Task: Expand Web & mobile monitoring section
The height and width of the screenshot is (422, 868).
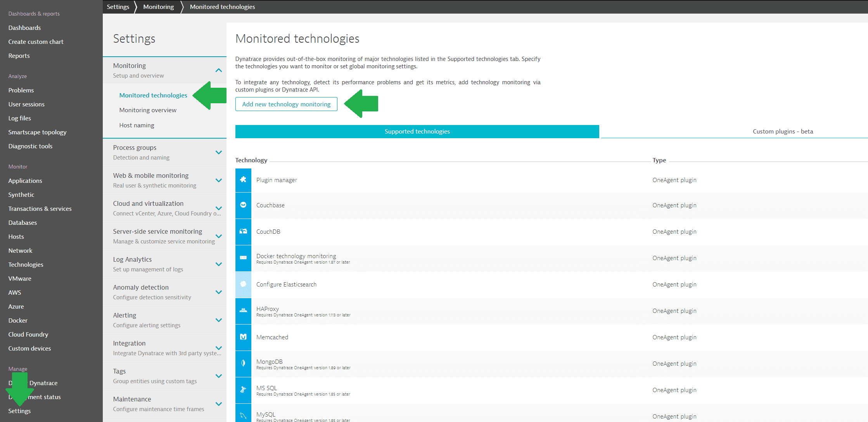Action: 219,180
